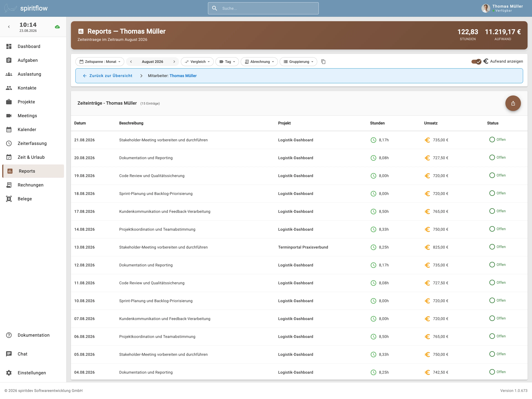Click the euro icon of the 13.08.2026 row
532x399 pixels.
coord(427,247)
